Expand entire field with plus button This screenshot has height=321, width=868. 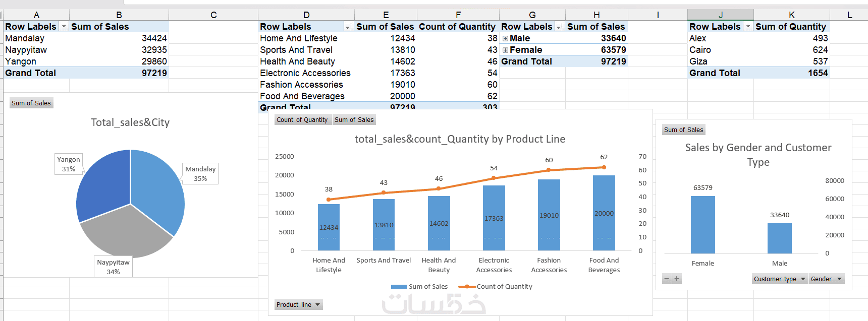pyautogui.click(x=677, y=279)
